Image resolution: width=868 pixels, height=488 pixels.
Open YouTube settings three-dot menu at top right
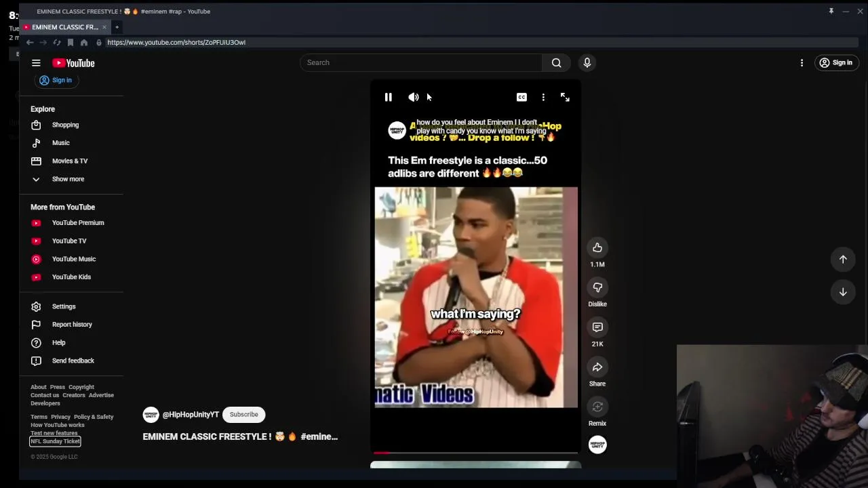pos(802,62)
